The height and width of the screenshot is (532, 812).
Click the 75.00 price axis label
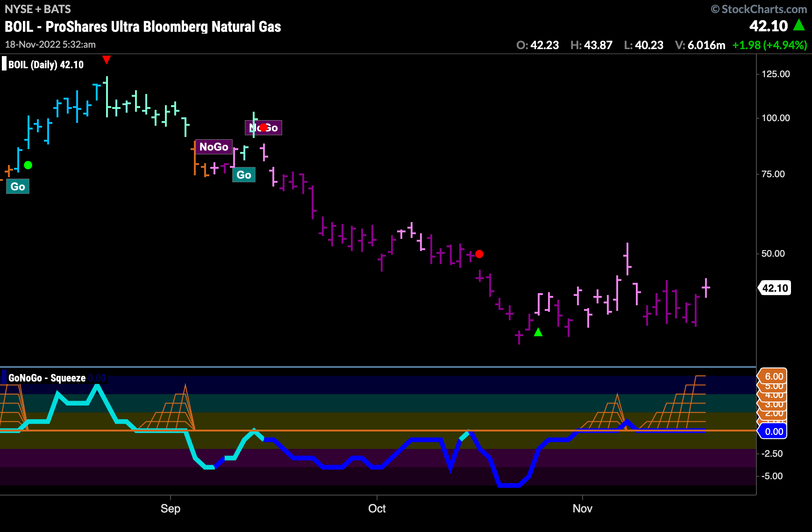point(773,174)
